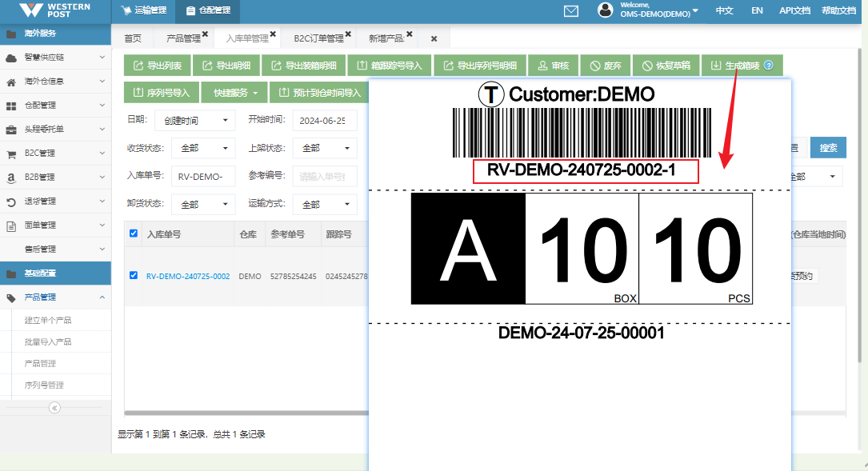868x471 pixels.
Task: Click the 预计到仓时间导入 button
Action: click(x=319, y=93)
